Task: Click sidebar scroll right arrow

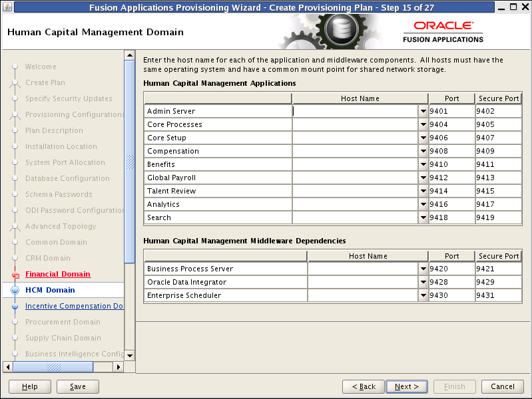Action: click(x=118, y=367)
